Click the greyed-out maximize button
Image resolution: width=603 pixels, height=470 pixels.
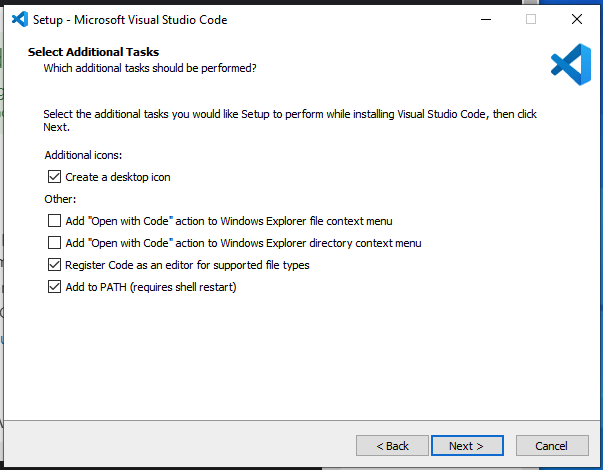(x=531, y=19)
